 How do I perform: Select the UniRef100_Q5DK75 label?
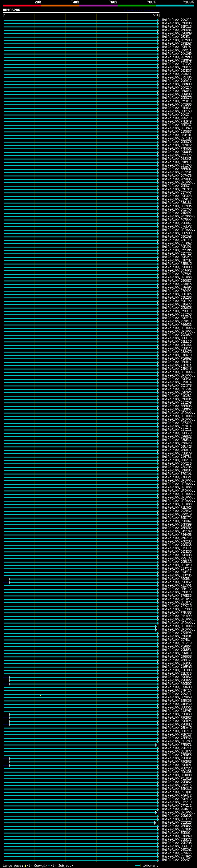click(177, 98)
